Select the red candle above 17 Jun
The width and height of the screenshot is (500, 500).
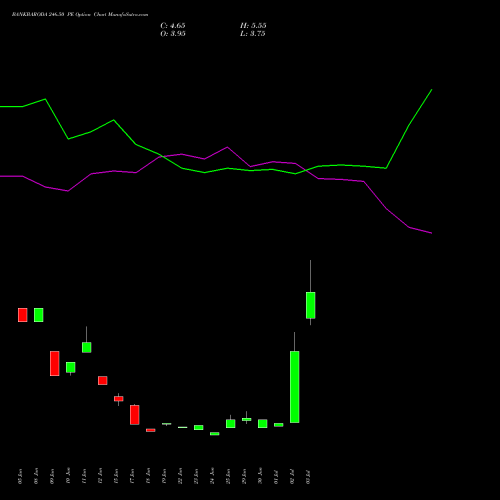pos(135,415)
